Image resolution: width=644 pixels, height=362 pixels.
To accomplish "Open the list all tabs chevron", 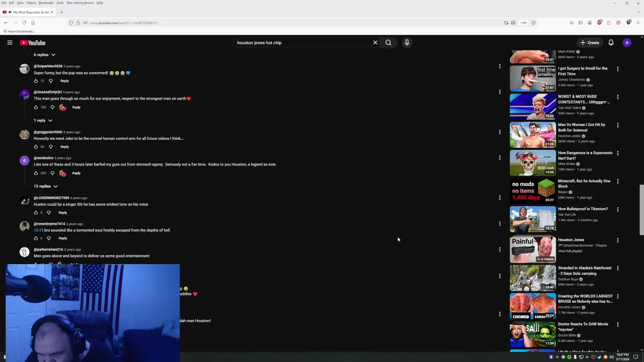I will [x=639, y=12].
